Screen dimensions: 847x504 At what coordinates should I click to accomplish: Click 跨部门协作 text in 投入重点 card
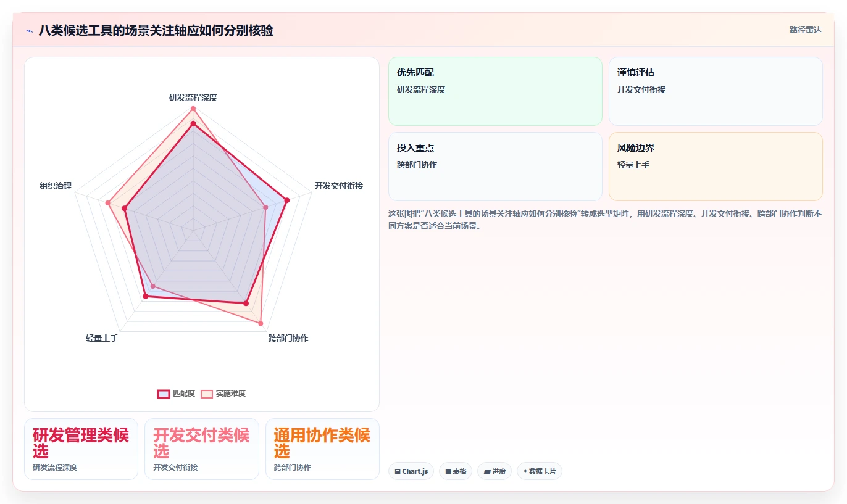(417, 165)
